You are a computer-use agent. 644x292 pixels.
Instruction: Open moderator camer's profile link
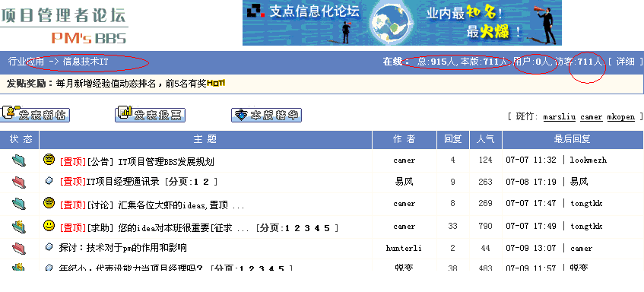(x=591, y=117)
